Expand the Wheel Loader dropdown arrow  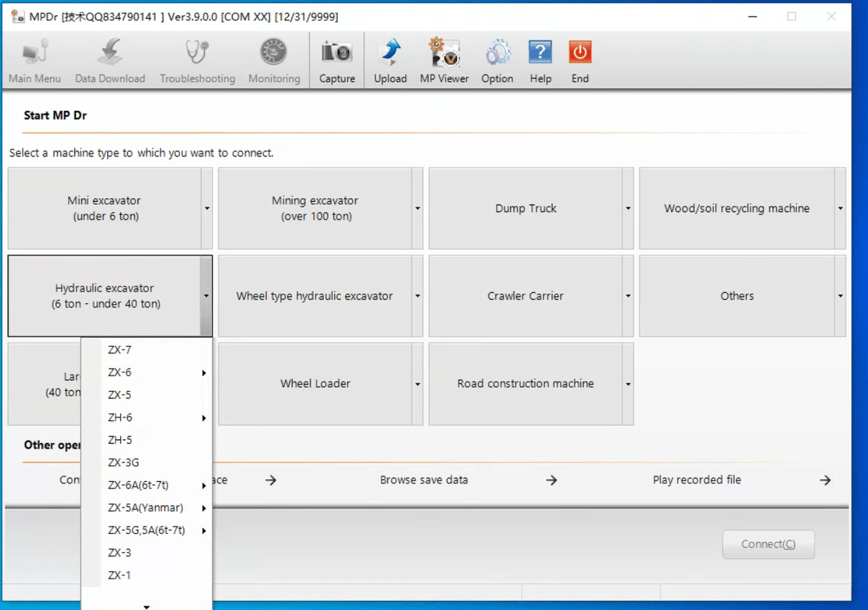coord(417,384)
